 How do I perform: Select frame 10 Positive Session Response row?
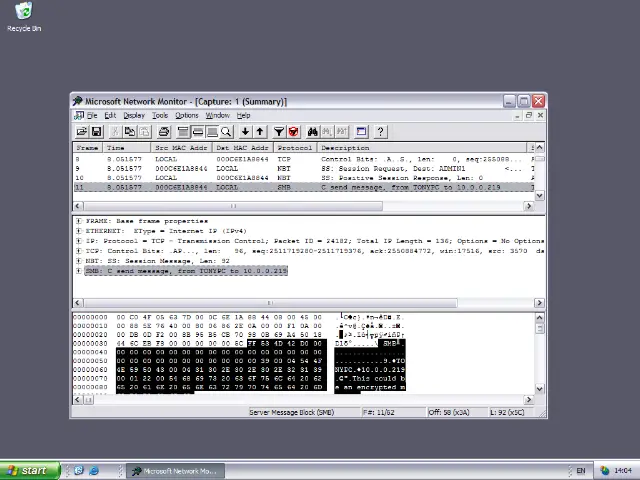coord(304,178)
